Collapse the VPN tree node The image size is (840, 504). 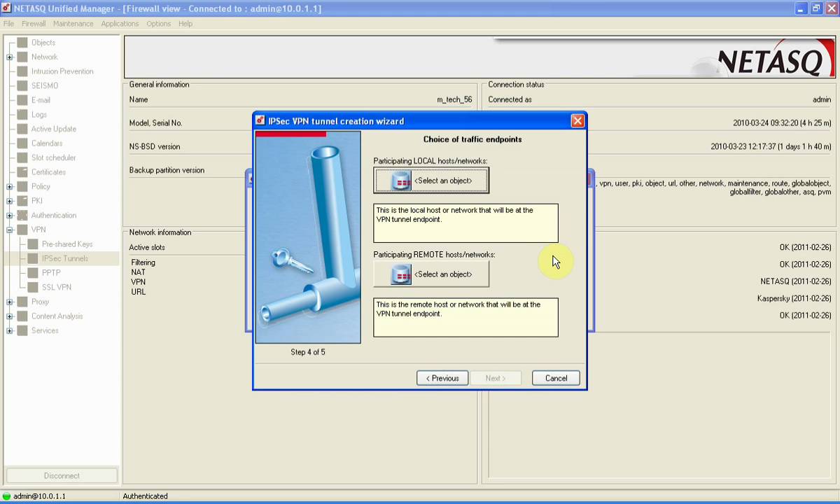click(10, 230)
